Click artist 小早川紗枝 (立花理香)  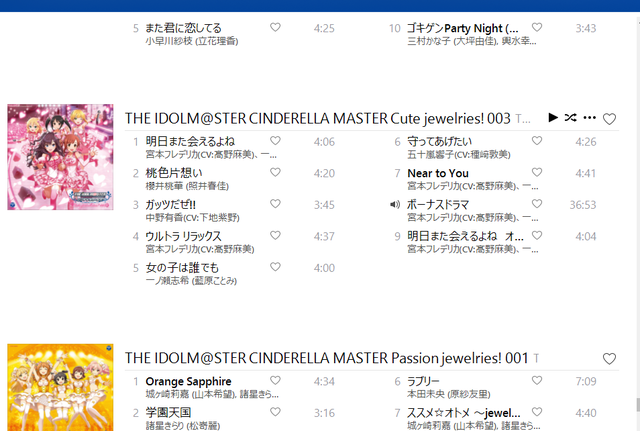(x=192, y=41)
